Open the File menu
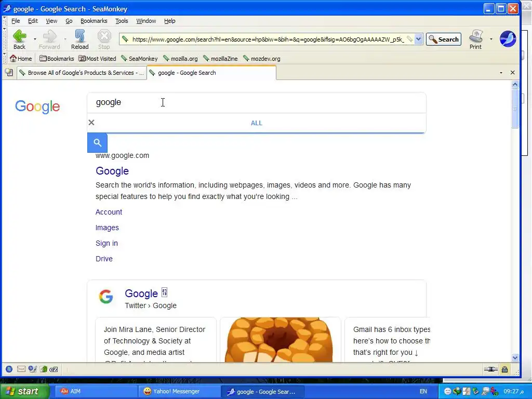The image size is (532, 399). pyautogui.click(x=16, y=21)
